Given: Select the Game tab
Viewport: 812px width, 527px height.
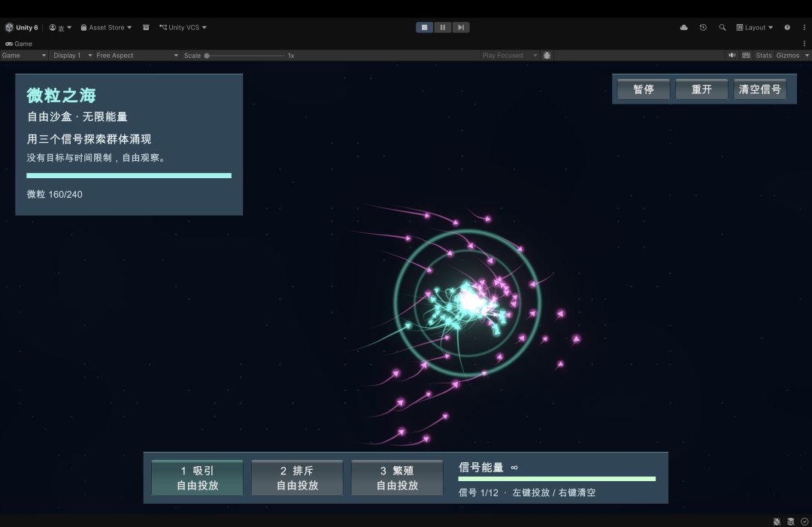Looking at the screenshot, I should click(19, 44).
